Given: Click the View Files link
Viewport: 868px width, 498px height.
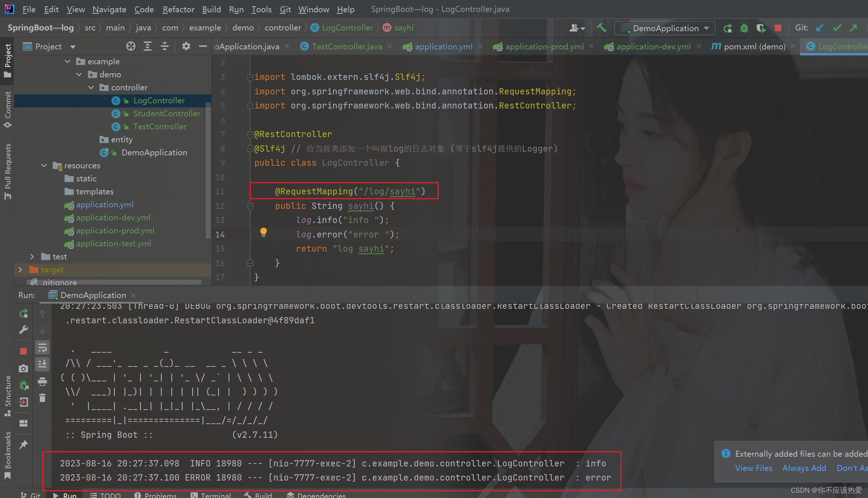Looking at the screenshot, I should (754, 468).
